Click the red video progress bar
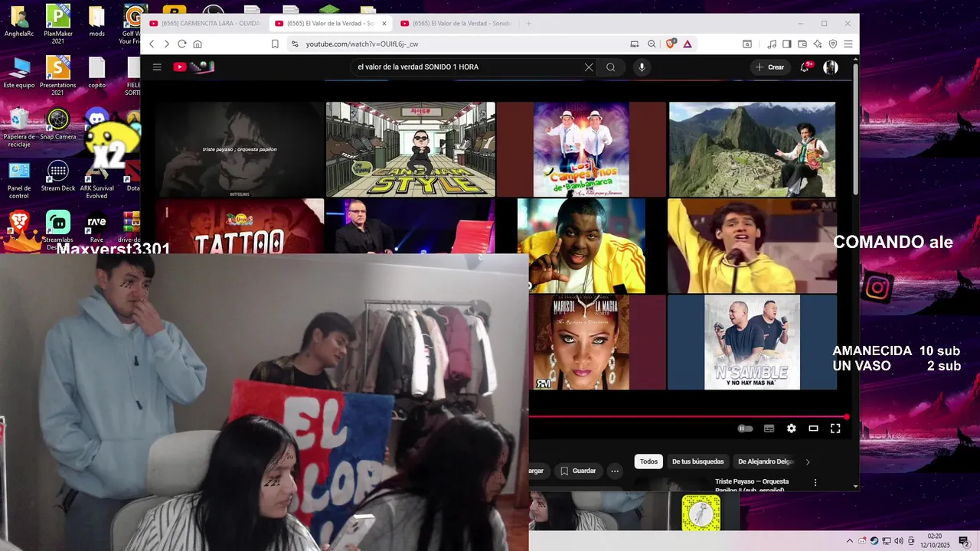This screenshot has height=551, width=980. point(688,417)
